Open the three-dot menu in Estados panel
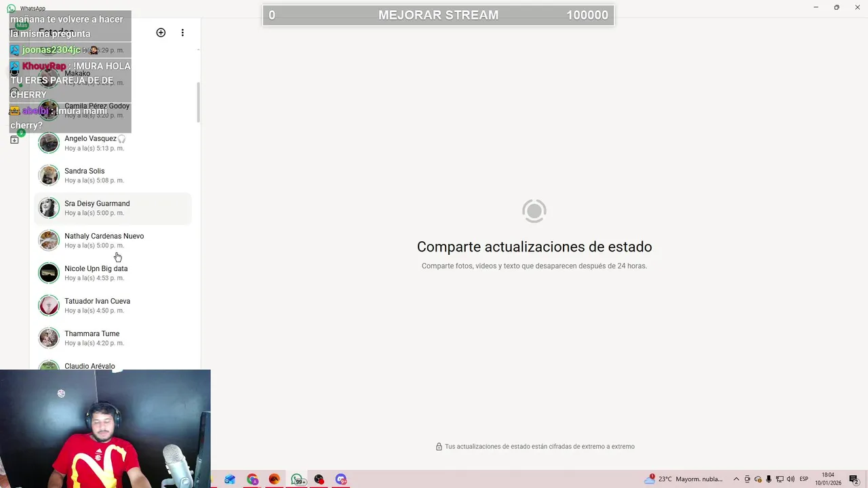This screenshot has height=488, width=868. point(182,33)
